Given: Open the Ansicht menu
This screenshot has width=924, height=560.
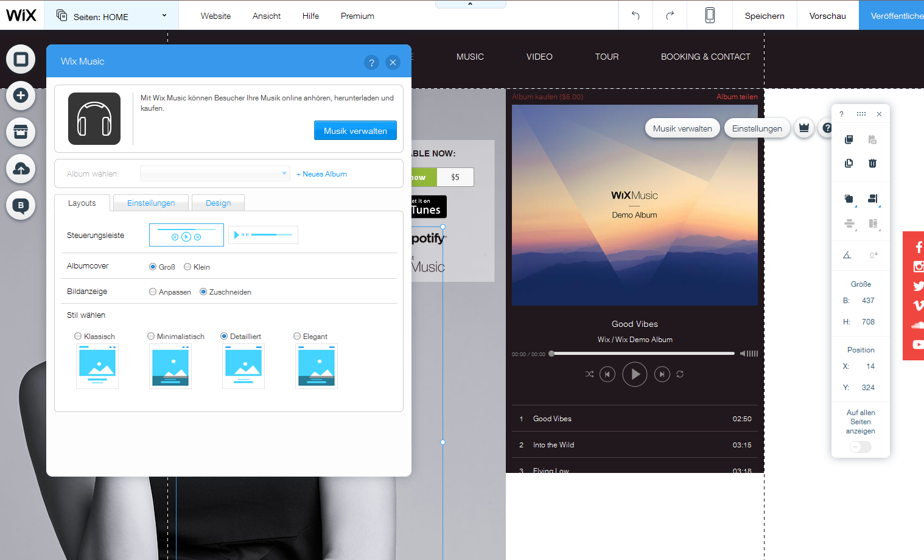Looking at the screenshot, I should coord(267,16).
